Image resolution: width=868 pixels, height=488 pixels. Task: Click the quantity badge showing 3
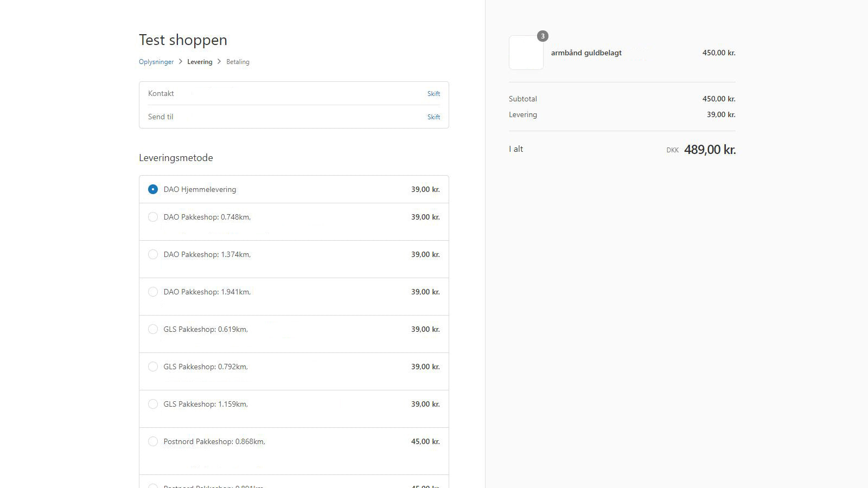(542, 36)
